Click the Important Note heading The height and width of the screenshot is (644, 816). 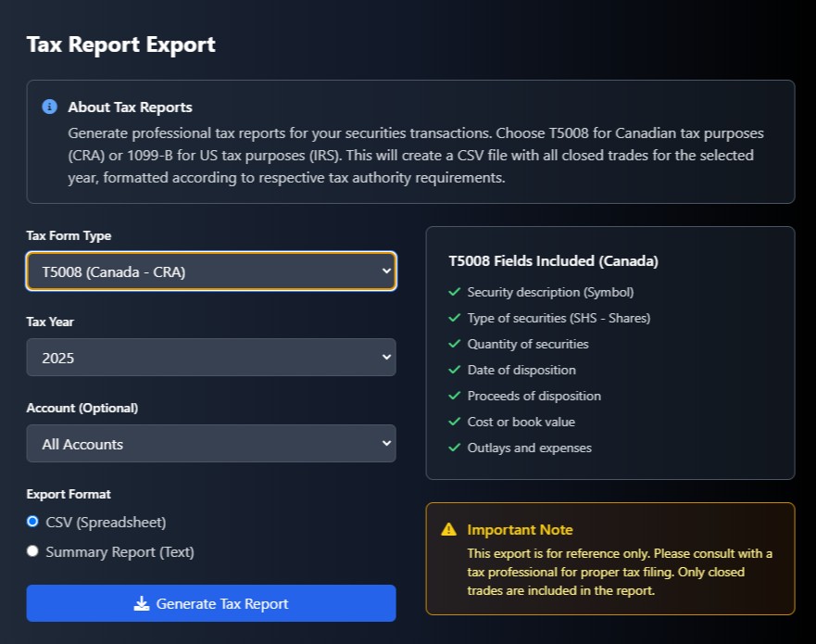coord(520,529)
